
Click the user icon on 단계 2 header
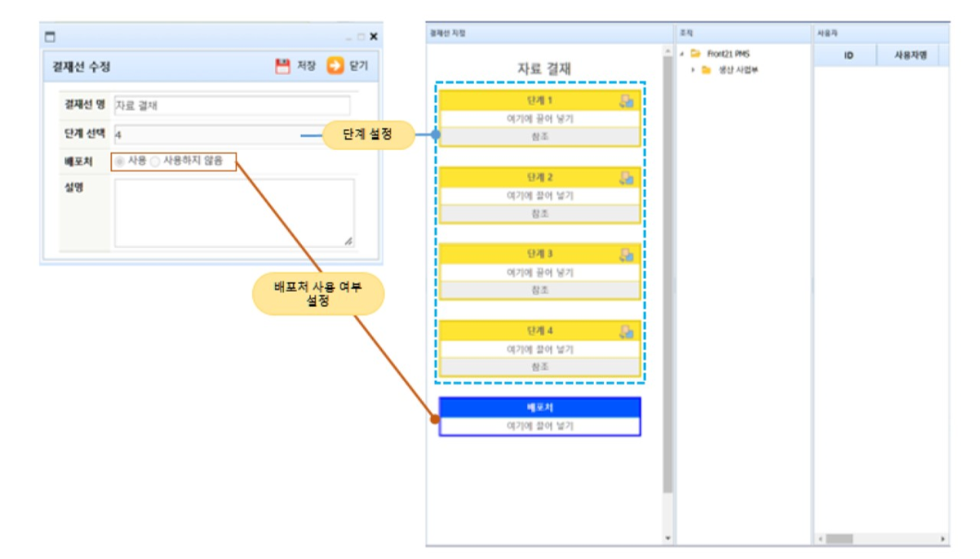click(627, 177)
